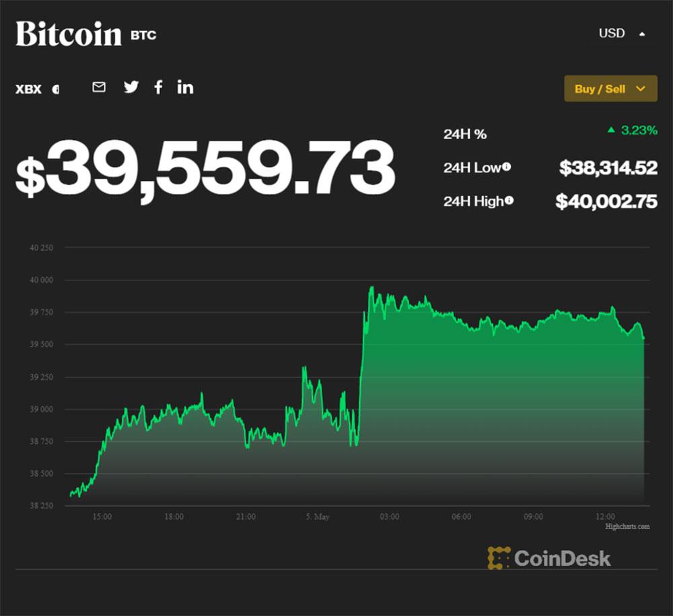
Task: Share to LinkedIn via its icon
Action: point(185,87)
